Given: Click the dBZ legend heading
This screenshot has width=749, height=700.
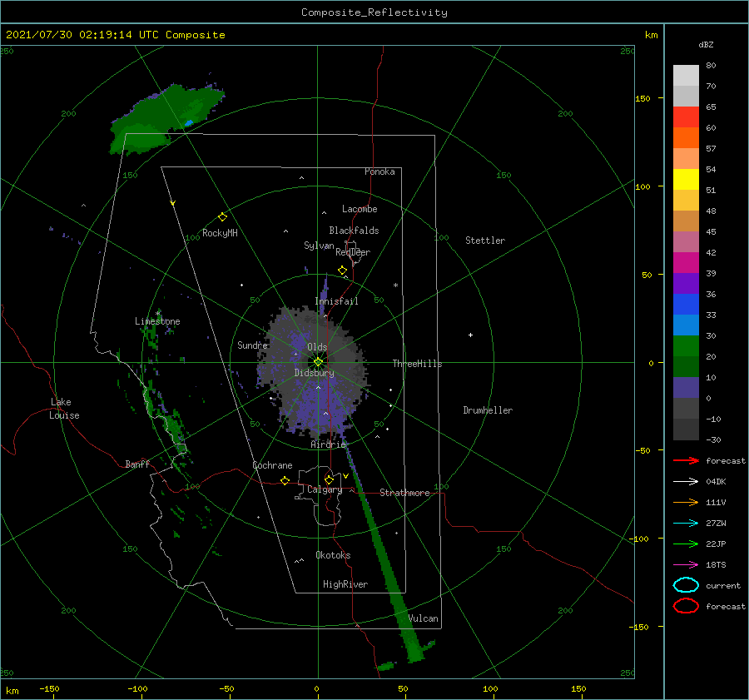Looking at the screenshot, I should click(x=706, y=44).
